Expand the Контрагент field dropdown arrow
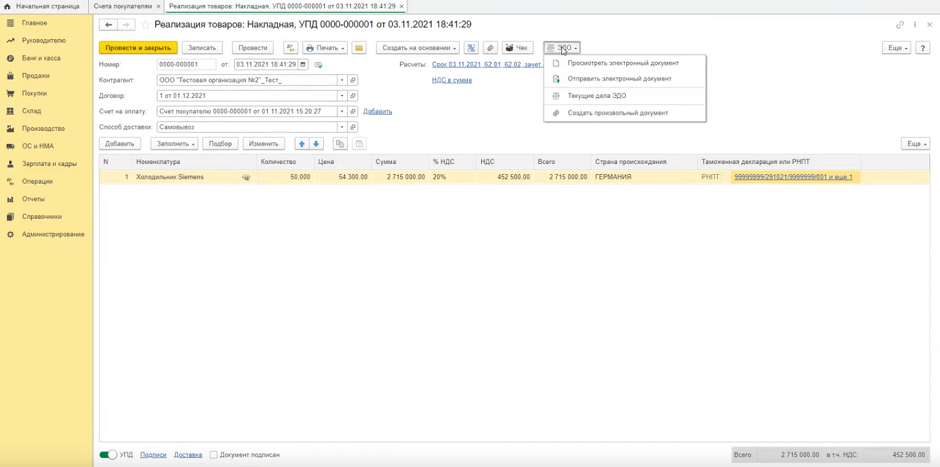The height and width of the screenshot is (467, 940). click(x=342, y=80)
